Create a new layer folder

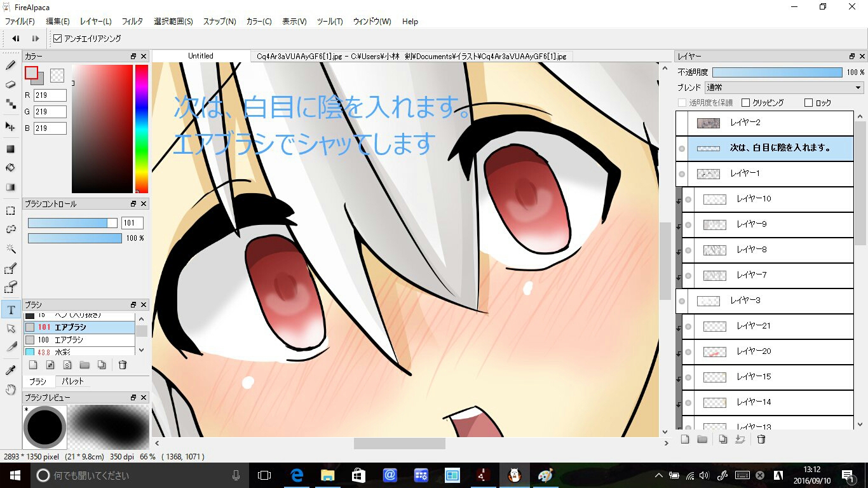pyautogui.click(x=702, y=439)
